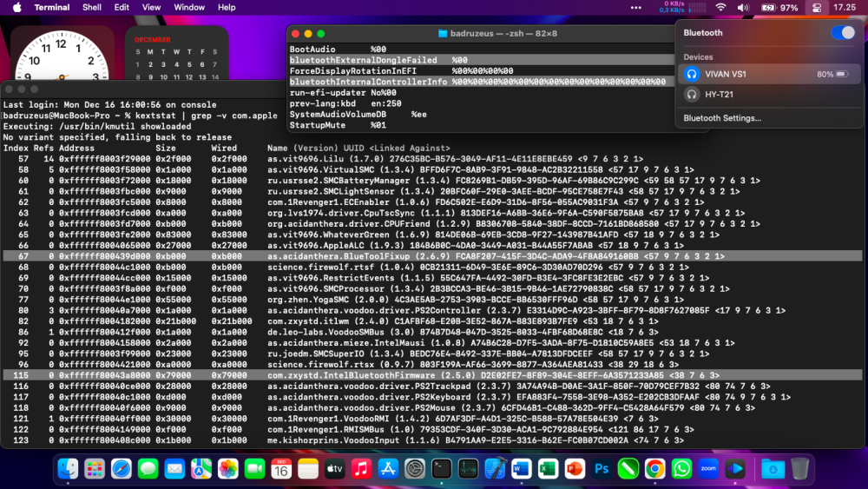The image size is (868, 489).
Task: Open the Terminal app menu
Action: pos(52,7)
